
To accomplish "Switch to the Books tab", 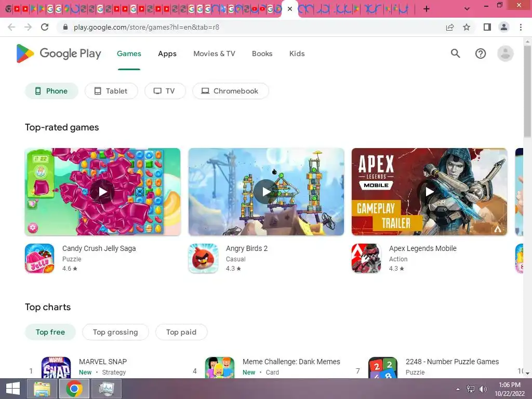I will (262, 54).
